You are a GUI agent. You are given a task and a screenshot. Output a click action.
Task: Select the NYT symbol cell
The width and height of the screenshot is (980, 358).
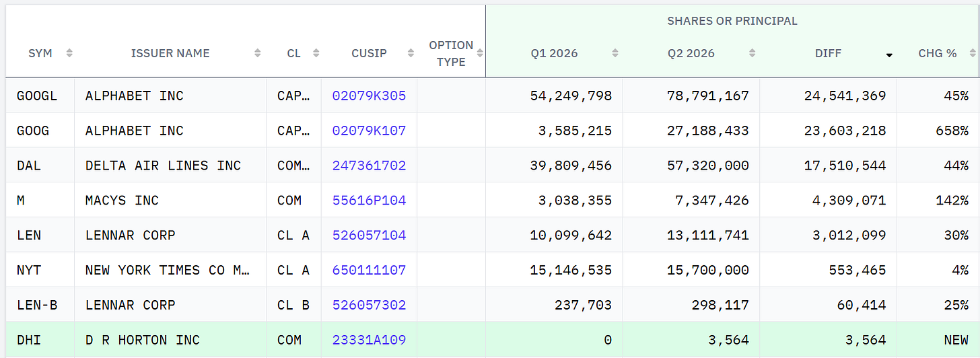click(40, 270)
